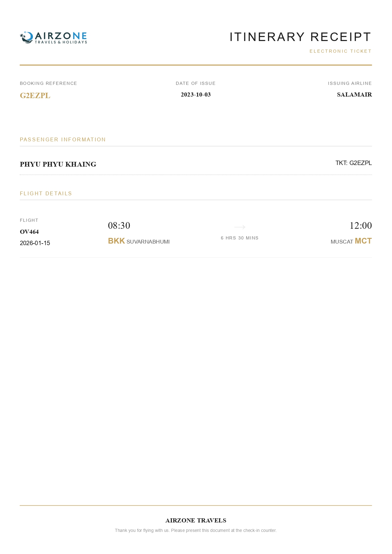Click the ITINERARY RECEIPT title

tap(300, 37)
